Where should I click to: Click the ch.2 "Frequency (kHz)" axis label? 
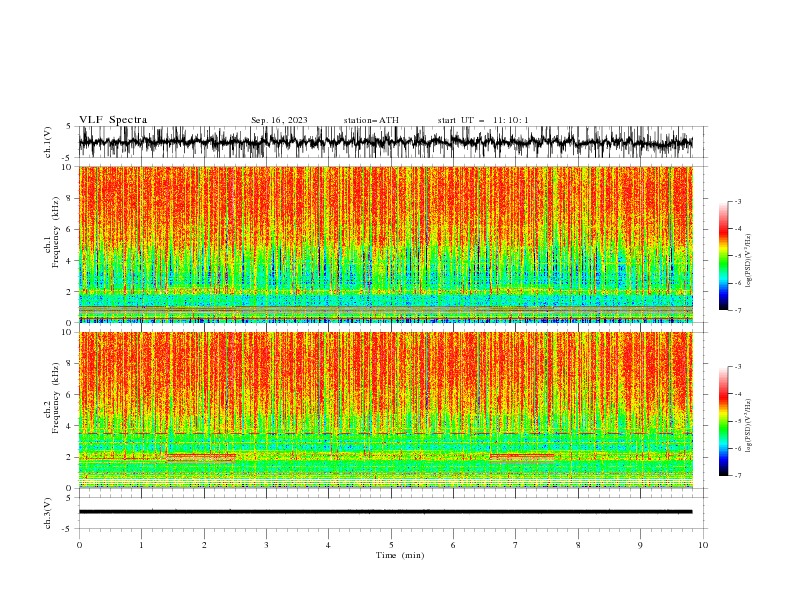click(x=56, y=397)
